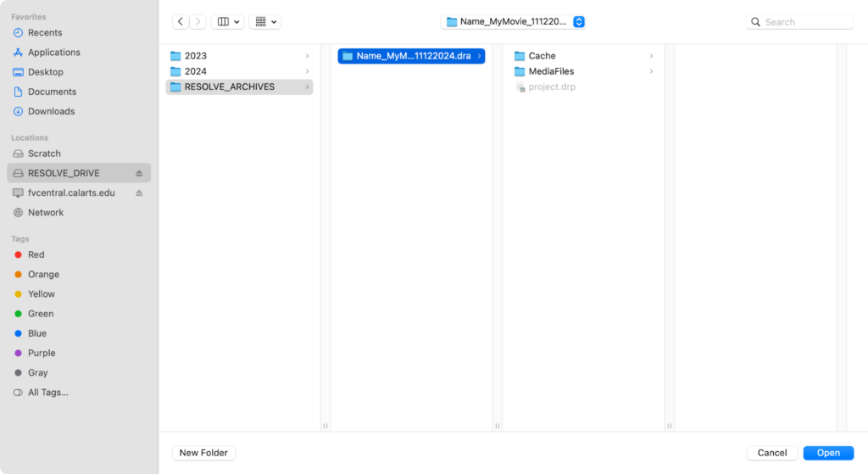Open the folder path popup menu
This screenshot has height=474, width=868.
[514, 22]
